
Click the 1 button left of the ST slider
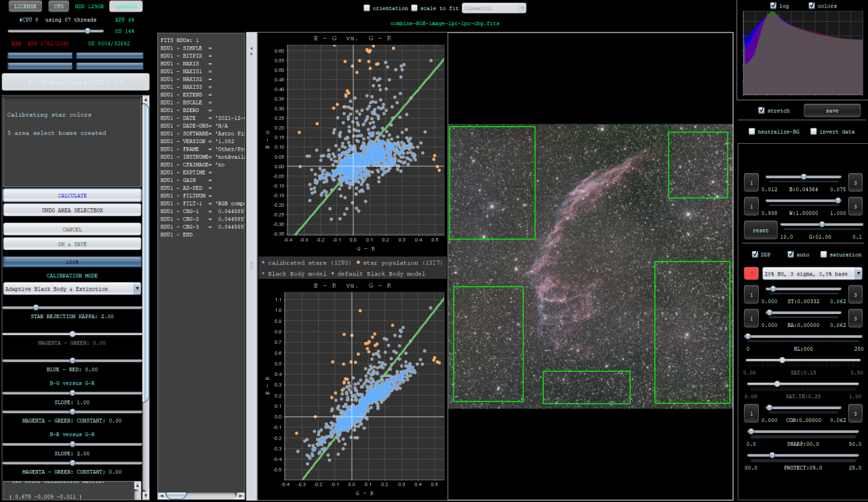[x=751, y=294]
